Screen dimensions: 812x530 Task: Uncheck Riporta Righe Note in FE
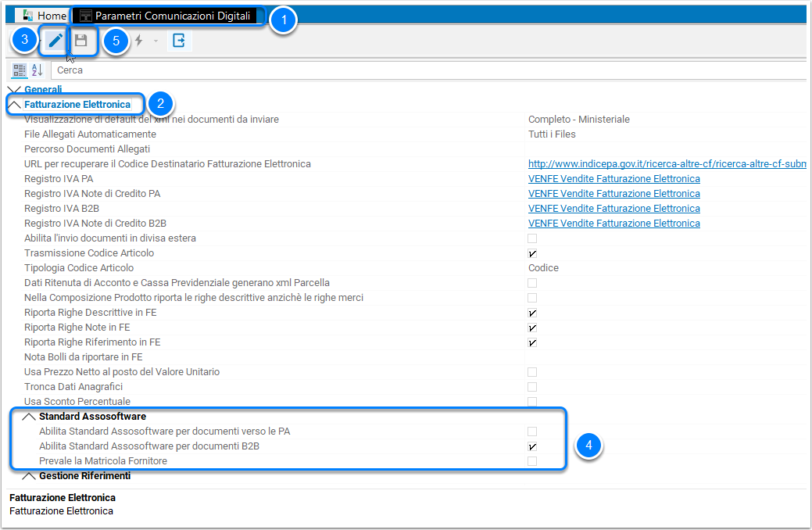point(532,328)
